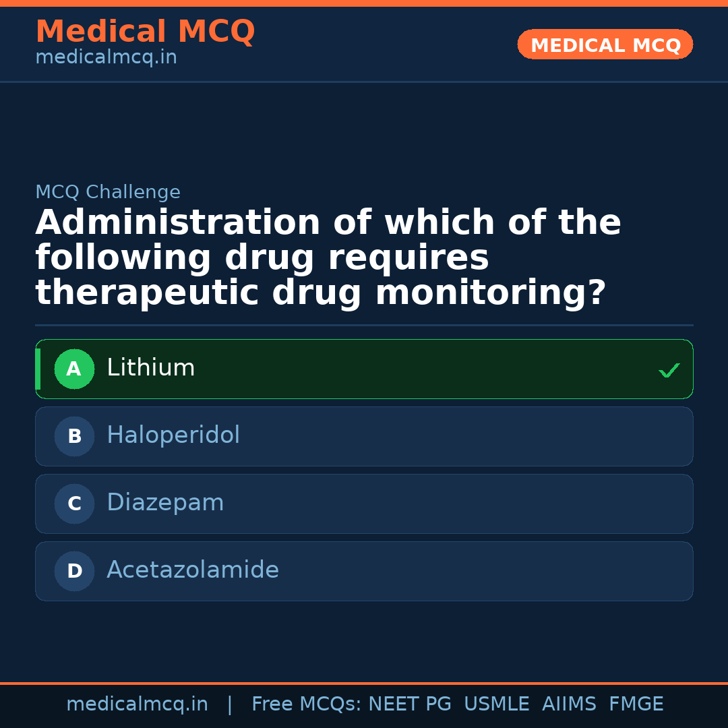Click the B letter circle icon
The image size is (728, 728).
[74, 436]
